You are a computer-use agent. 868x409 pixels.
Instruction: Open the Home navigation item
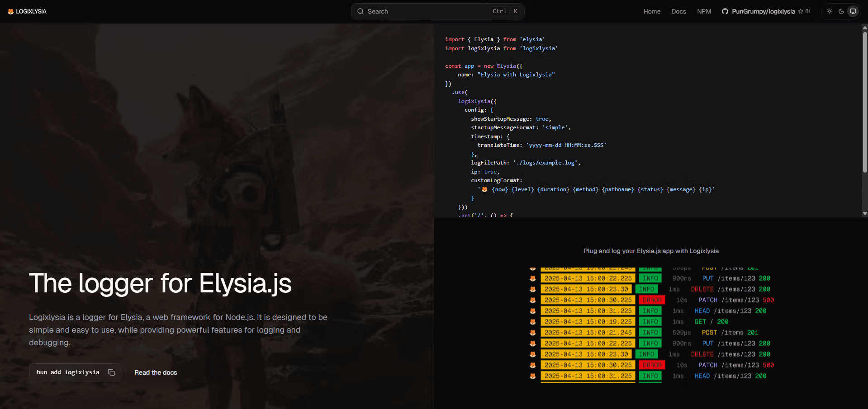coord(652,11)
